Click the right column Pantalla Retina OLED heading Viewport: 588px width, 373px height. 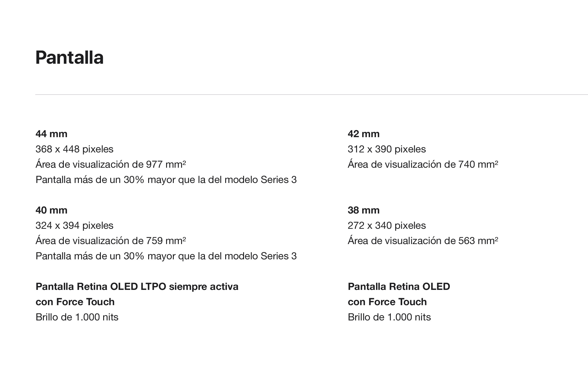pos(399,287)
